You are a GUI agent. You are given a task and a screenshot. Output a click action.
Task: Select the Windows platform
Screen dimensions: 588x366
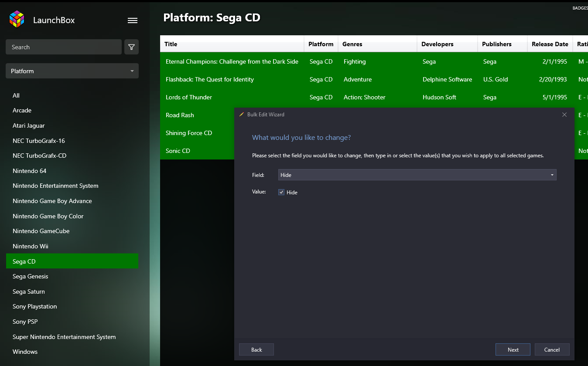tap(72, 352)
